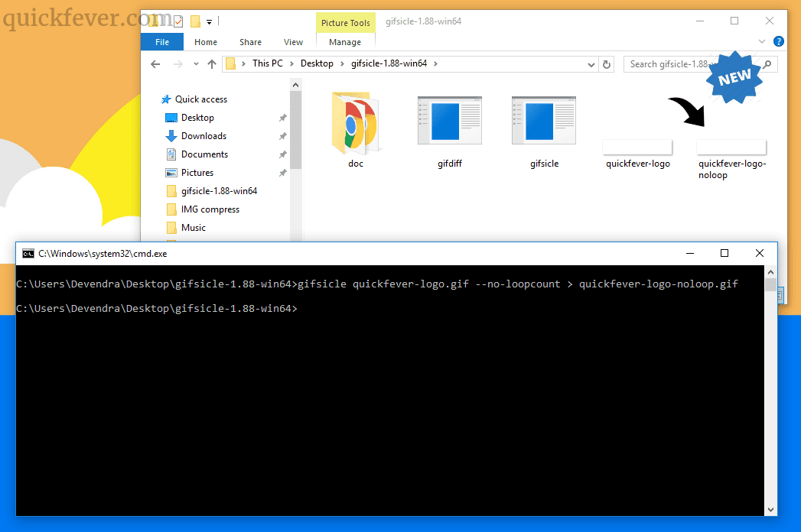Select the gifsicle application file
This screenshot has height=532, width=801.
544,130
